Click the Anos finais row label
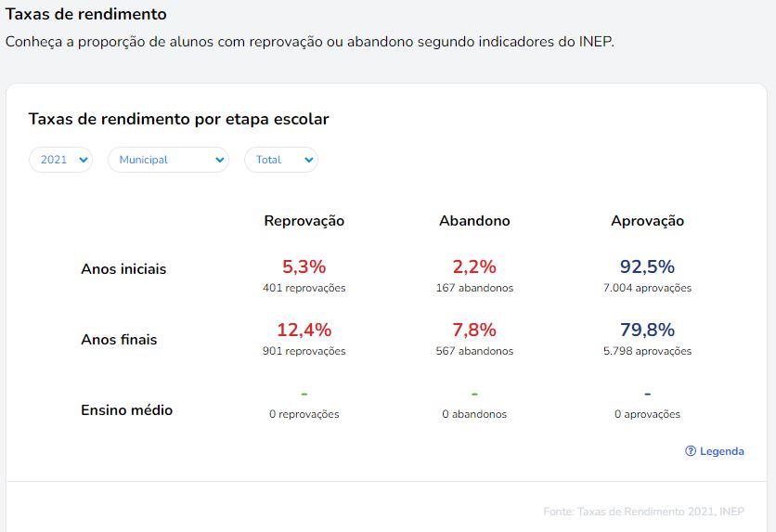Image resolution: width=776 pixels, height=532 pixels. (x=119, y=340)
